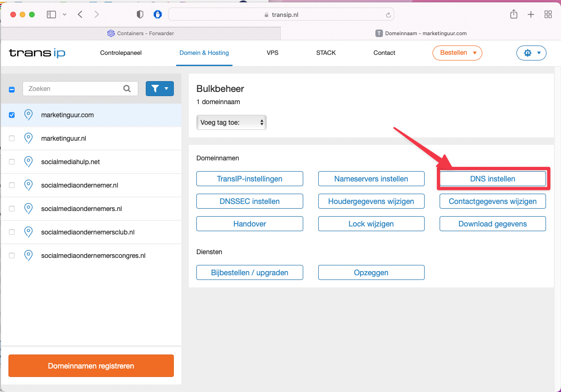Viewport: 561px width, 392px height.
Task: Switch to the Containers - Forwarder tab
Action: click(141, 33)
